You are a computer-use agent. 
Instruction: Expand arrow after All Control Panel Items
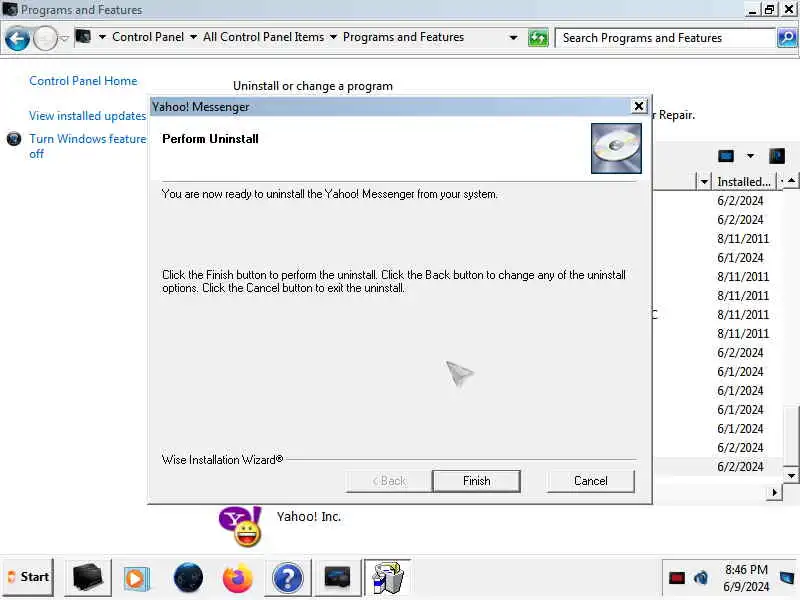pos(333,37)
